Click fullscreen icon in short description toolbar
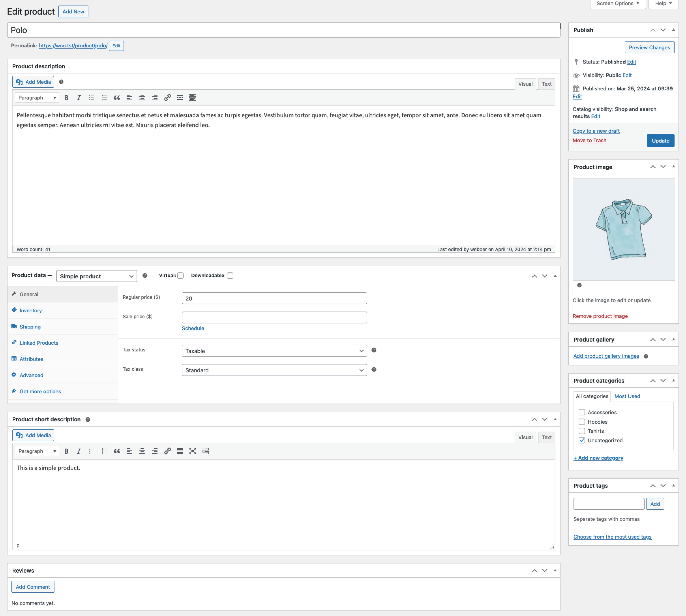686x616 pixels. tap(192, 451)
